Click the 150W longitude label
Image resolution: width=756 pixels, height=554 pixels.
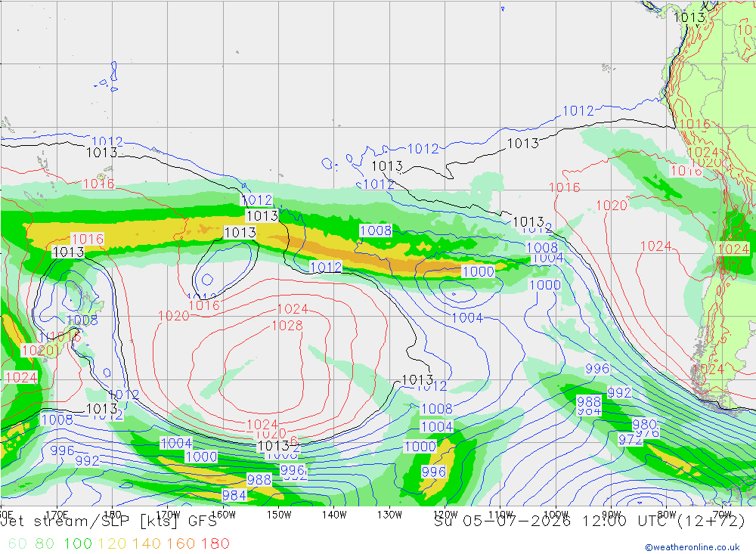coord(279,515)
